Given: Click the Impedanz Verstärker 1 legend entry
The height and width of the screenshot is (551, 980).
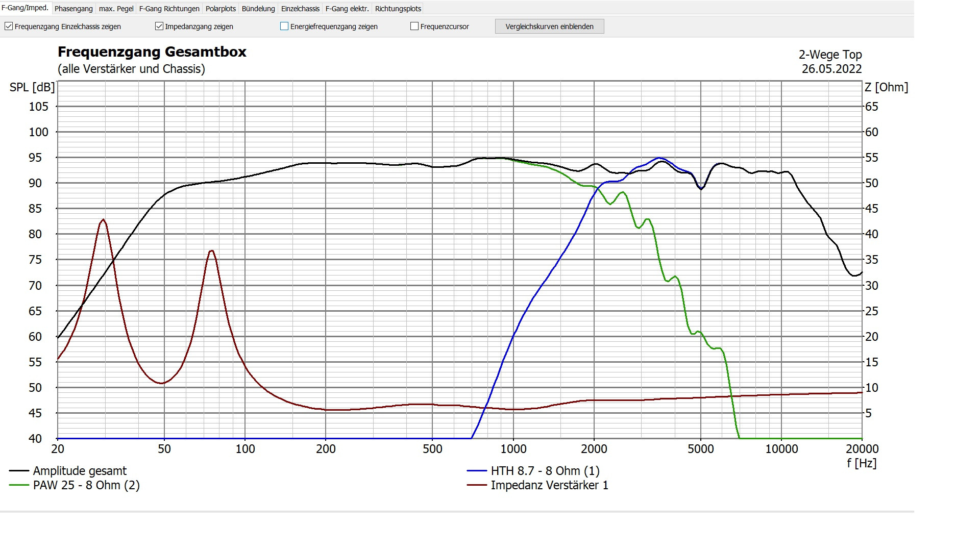Looking at the screenshot, I should [x=549, y=485].
